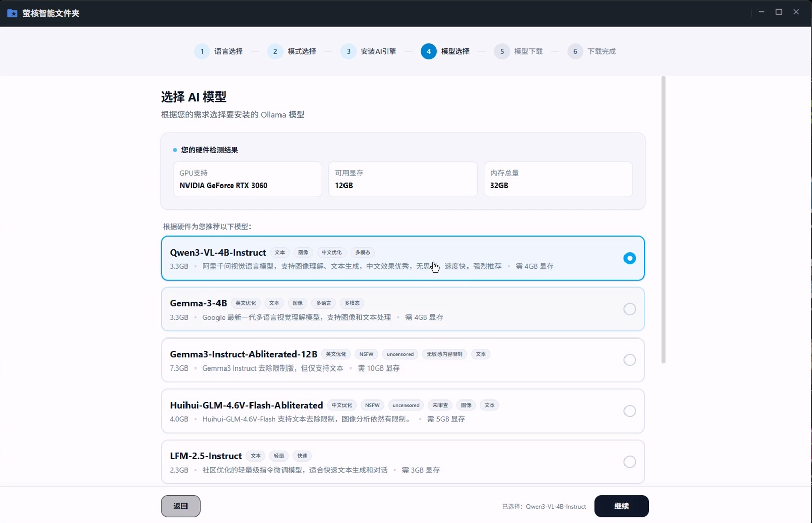
Task: Click the 安装AI引擎 step label
Action: [378, 51]
